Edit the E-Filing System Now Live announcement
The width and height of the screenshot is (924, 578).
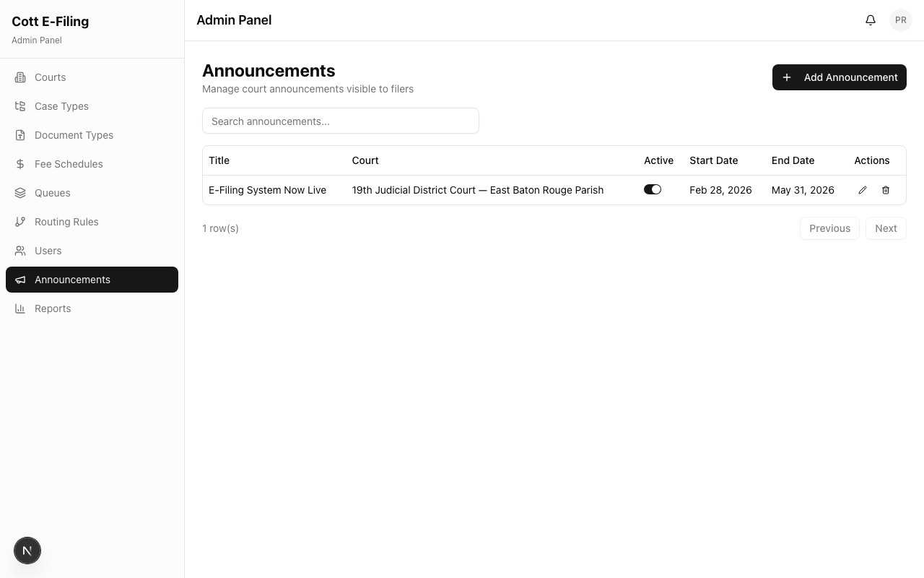tap(863, 190)
